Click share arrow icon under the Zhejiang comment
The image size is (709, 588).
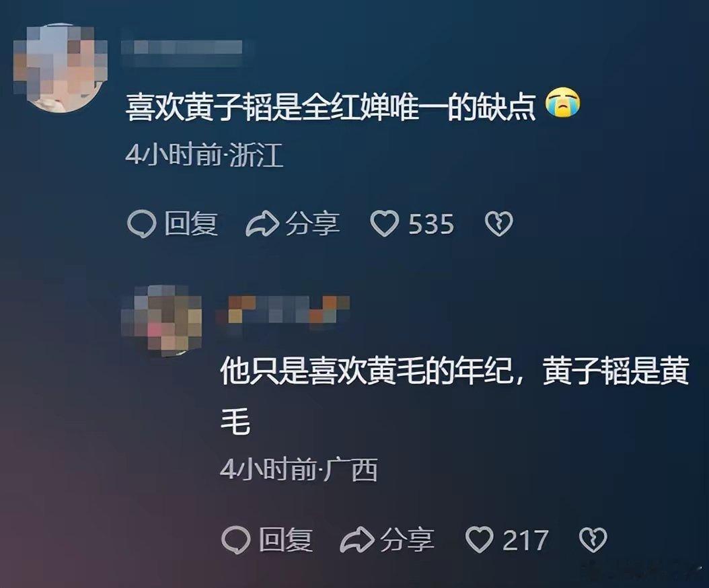pyautogui.click(x=262, y=224)
